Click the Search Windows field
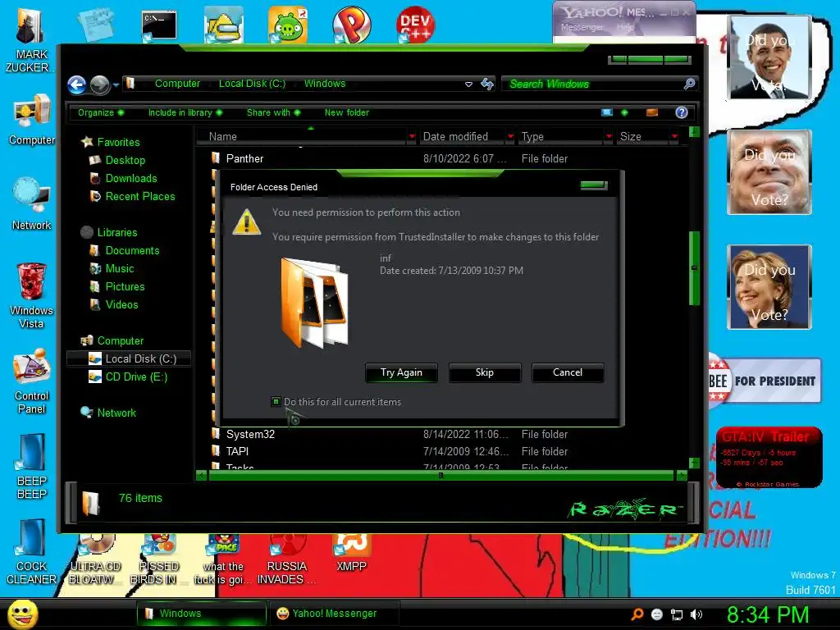Viewport: 840px width, 630px height. 592,84
